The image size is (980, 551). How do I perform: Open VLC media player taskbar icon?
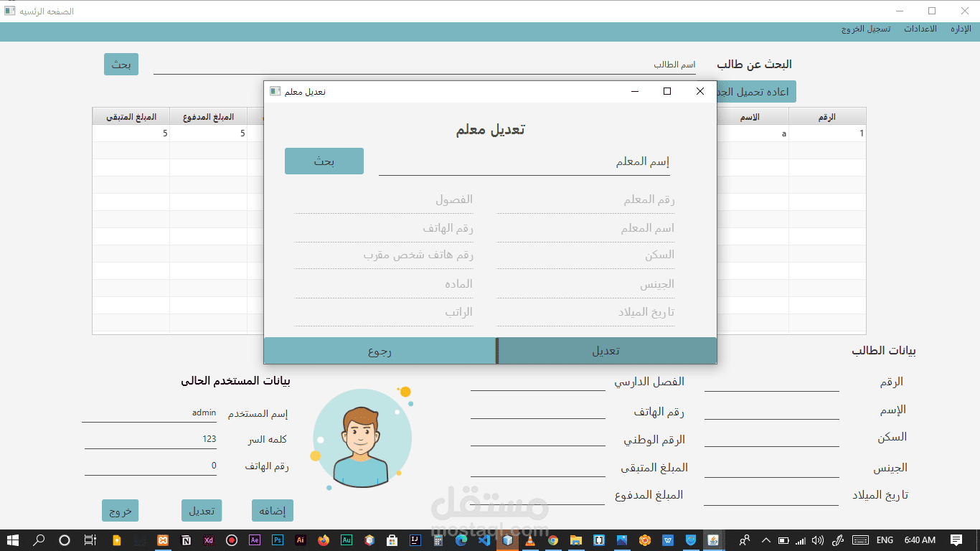click(530, 540)
